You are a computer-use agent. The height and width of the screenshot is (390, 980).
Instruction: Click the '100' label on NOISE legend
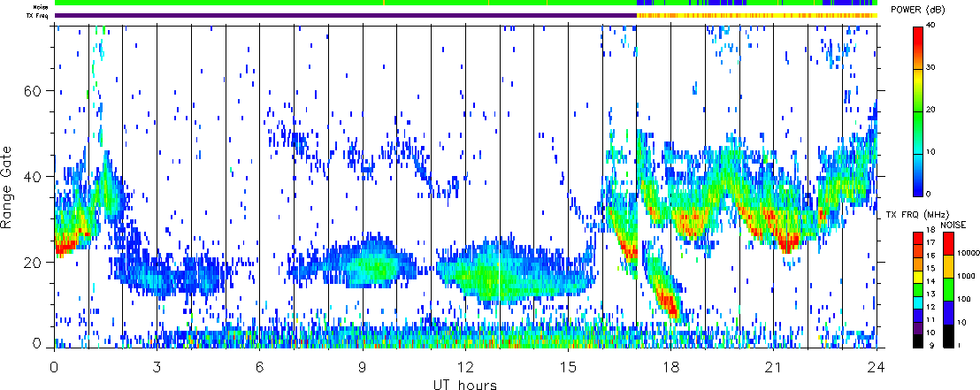tap(962, 298)
